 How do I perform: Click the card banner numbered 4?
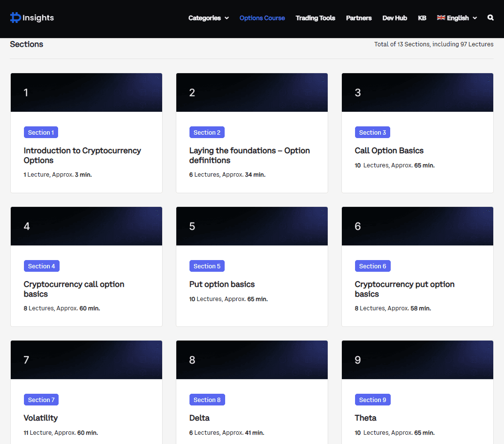[86, 226]
